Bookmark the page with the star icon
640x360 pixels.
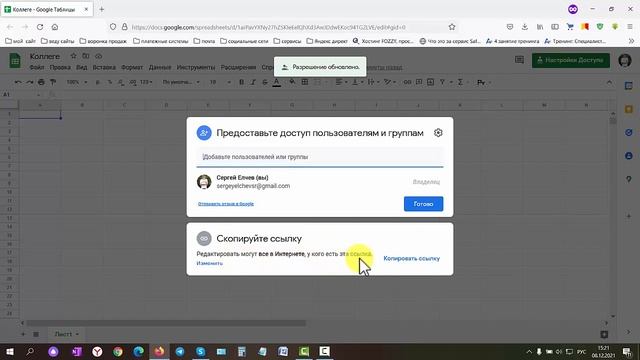click(x=452, y=27)
